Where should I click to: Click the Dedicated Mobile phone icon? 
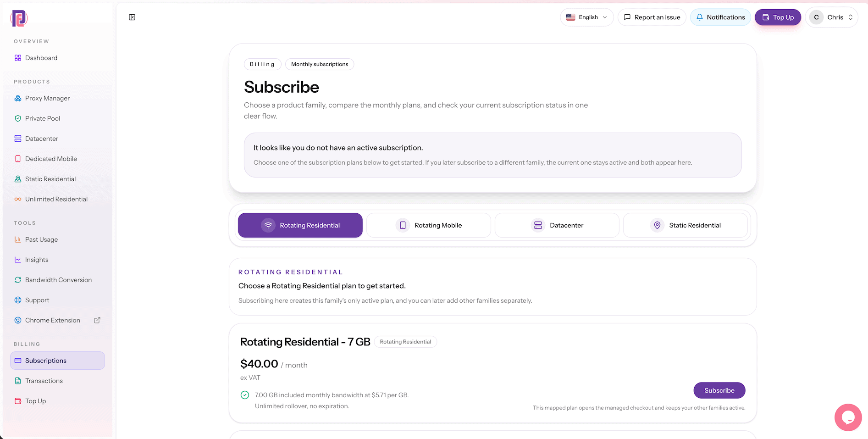pos(18,159)
